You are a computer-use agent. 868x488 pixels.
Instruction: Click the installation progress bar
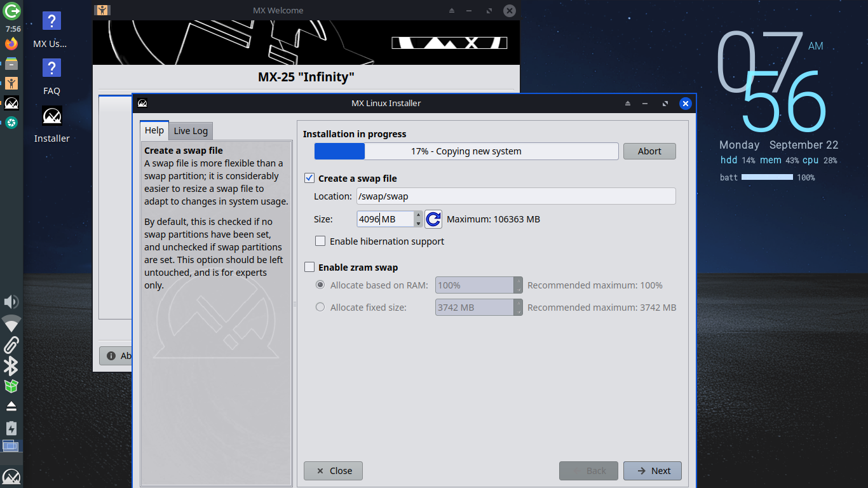tap(466, 151)
